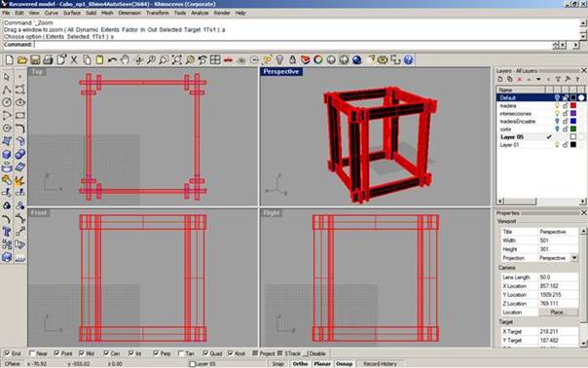
Task: Toggle the End osnap checkbox
Action: (7, 353)
